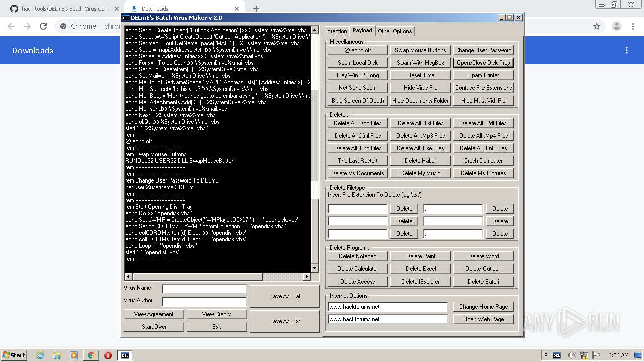Viewport: 644px width, 362px height.
Task: Switch to the Payload tab
Action: pyautogui.click(x=362, y=30)
